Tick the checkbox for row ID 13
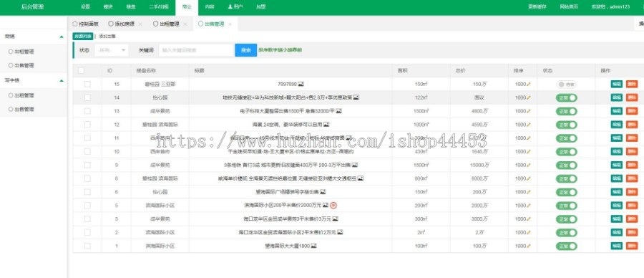The height and width of the screenshot is (278, 644). pyautogui.click(x=87, y=111)
